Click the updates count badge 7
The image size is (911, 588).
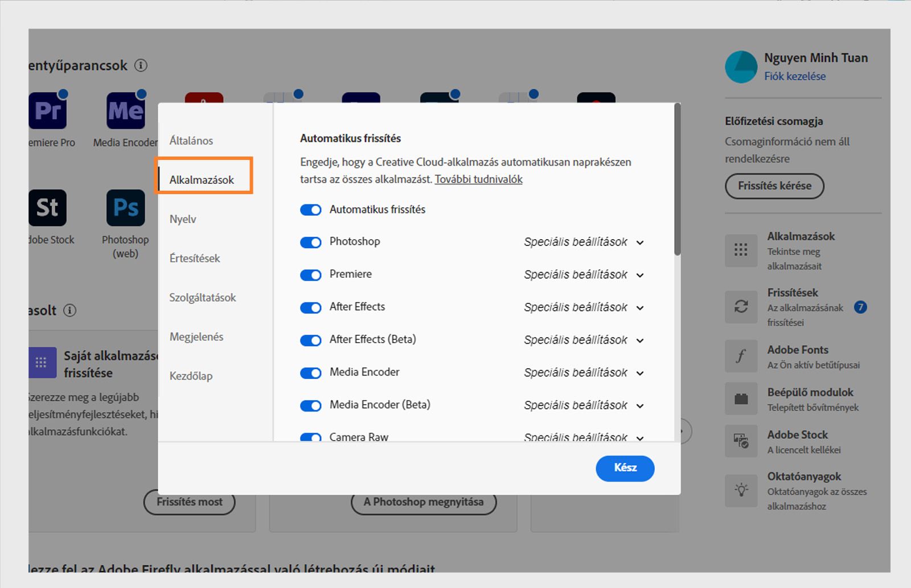pyautogui.click(x=860, y=307)
